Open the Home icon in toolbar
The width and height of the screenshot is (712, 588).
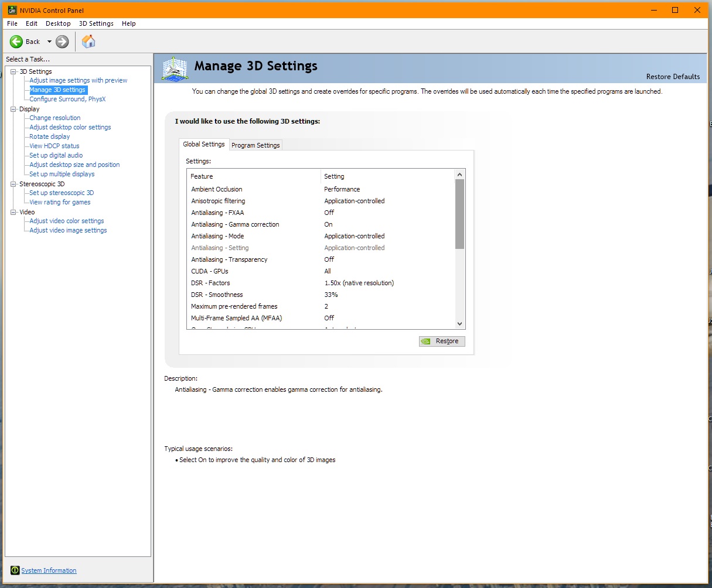[88, 41]
